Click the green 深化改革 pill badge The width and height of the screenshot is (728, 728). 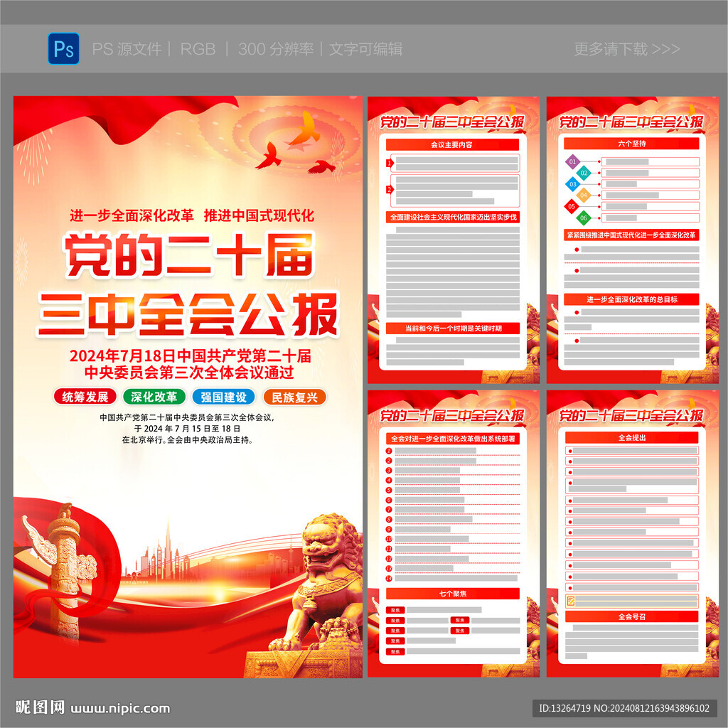click(154, 397)
